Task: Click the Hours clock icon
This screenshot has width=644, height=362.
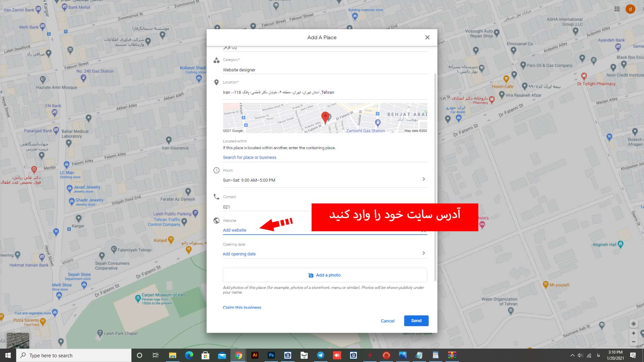Action: (217, 170)
